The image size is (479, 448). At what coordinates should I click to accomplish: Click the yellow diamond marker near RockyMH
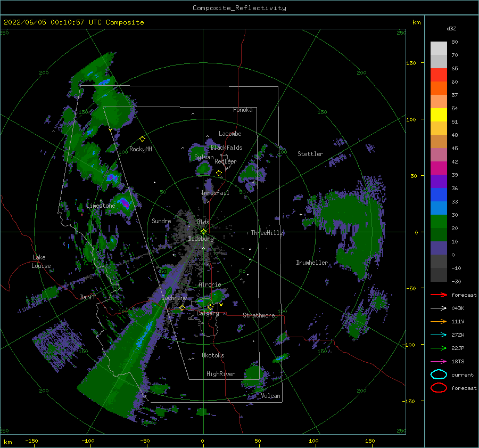(142, 139)
